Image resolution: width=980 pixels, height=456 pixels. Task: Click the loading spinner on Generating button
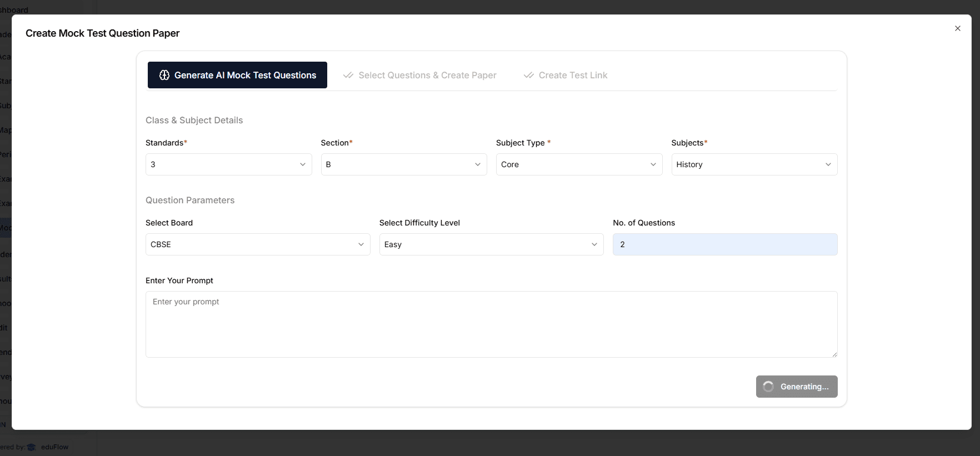coord(768,387)
